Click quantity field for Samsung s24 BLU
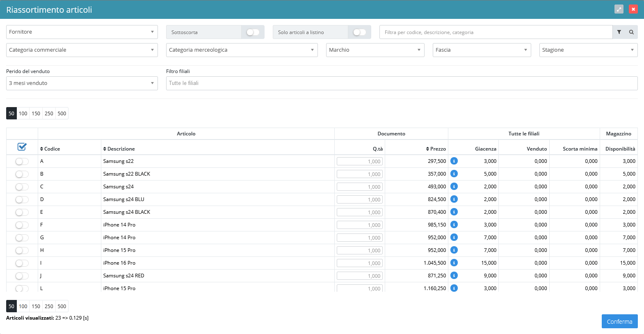The width and height of the screenshot is (644, 334). pos(360,199)
